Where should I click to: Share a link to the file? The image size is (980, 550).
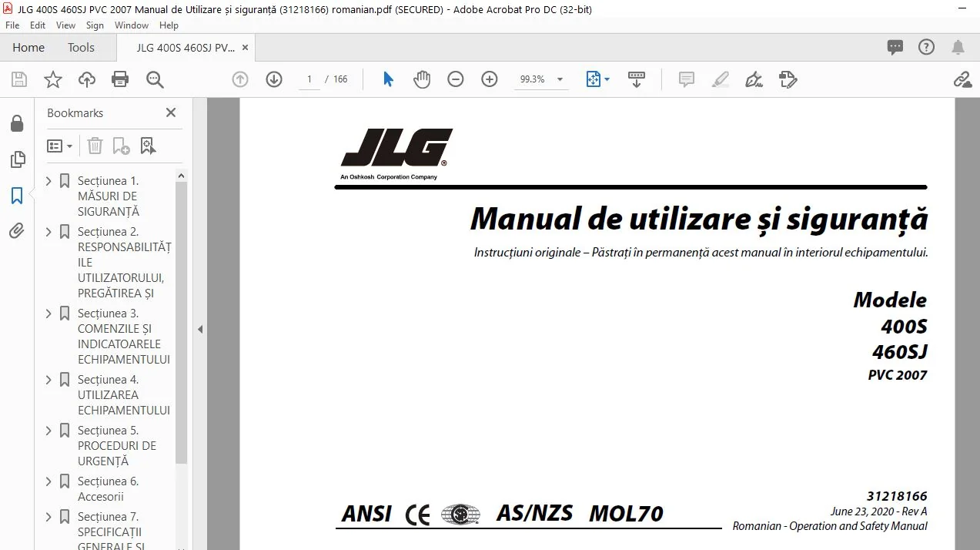point(962,79)
